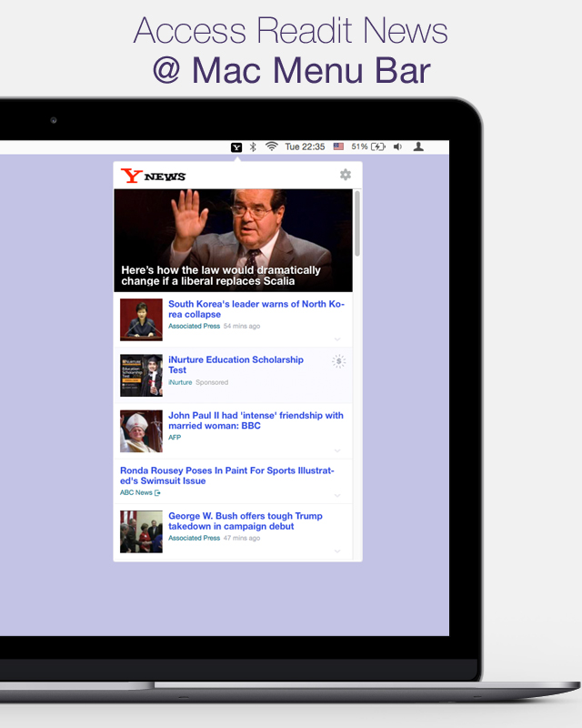Click the '54 mins ago' timestamp
This screenshot has width=582, height=728.
(x=242, y=326)
